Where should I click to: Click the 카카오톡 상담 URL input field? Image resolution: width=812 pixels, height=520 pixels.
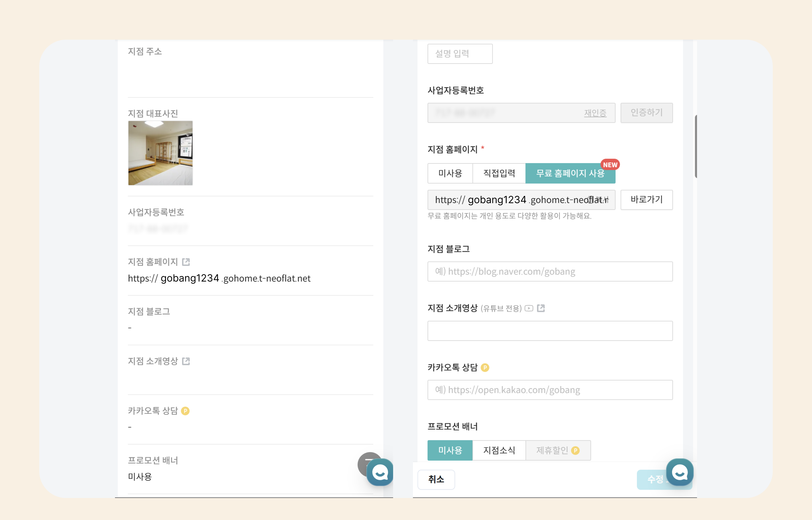click(550, 390)
